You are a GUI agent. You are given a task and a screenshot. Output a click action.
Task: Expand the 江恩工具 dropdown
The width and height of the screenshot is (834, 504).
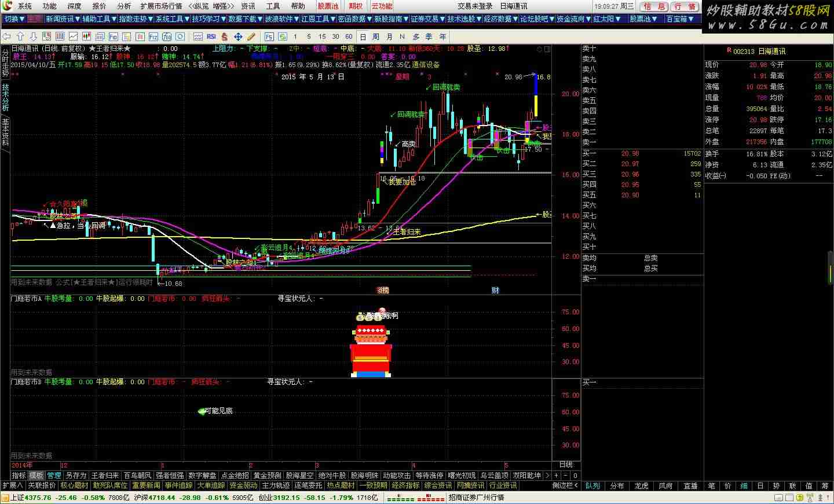(319, 19)
